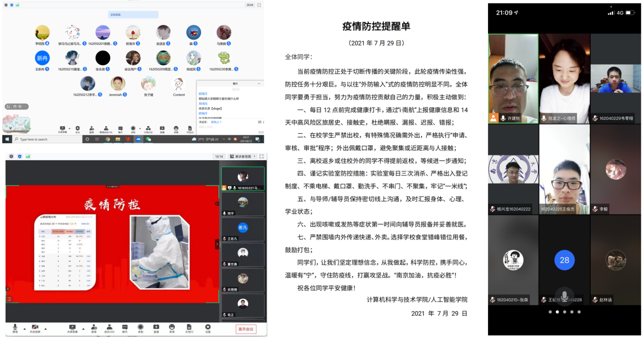The image size is (644, 338).
Task: Open Settings gear in meeting toolbar
Action: pyautogui.click(x=208, y=328)
